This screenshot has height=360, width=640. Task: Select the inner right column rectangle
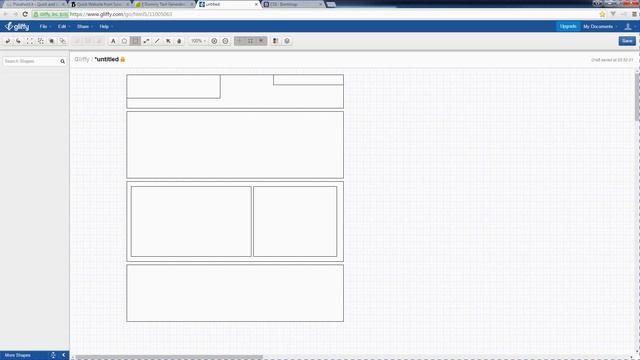295,222
